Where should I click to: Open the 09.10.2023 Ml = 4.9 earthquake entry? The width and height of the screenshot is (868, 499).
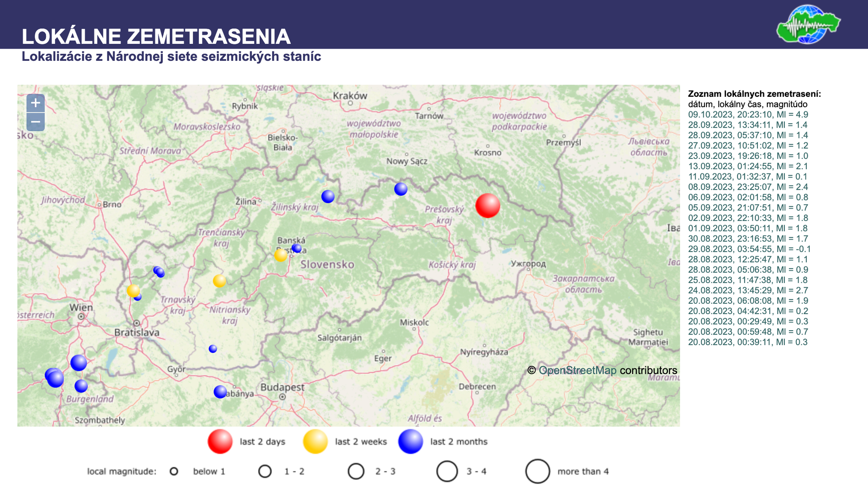click(x=748, y=115)
